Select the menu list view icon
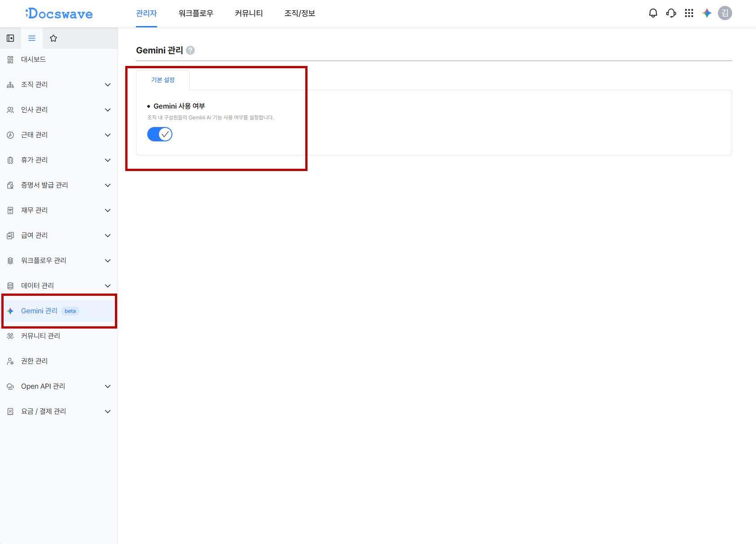Screen dimensions: 756x544 (x=32, y=38)
